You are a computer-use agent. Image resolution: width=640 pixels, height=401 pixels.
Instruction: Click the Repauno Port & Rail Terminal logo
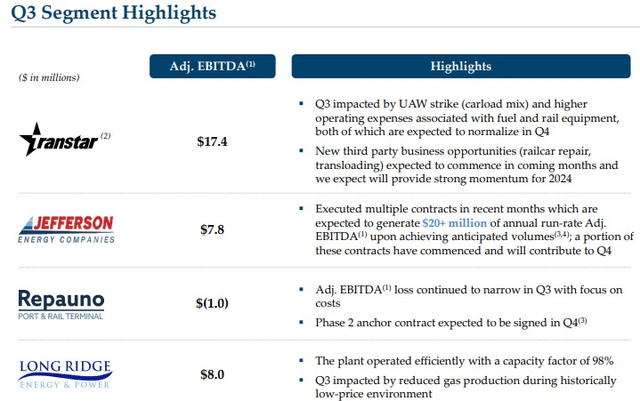61,305
